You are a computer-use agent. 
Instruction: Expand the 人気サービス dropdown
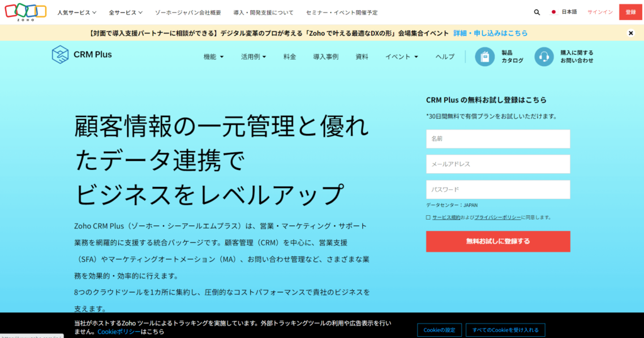(77, 12)
